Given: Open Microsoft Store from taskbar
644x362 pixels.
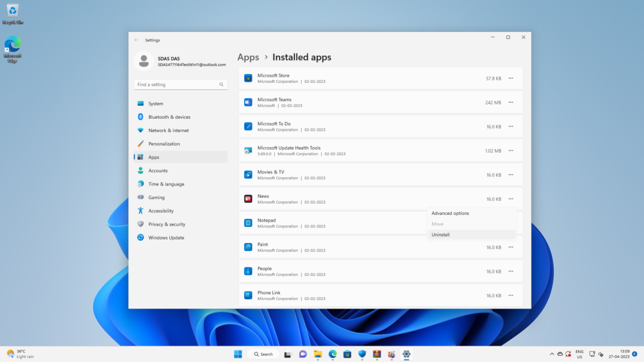Looking at the screenshot, I should coord(347,354).
